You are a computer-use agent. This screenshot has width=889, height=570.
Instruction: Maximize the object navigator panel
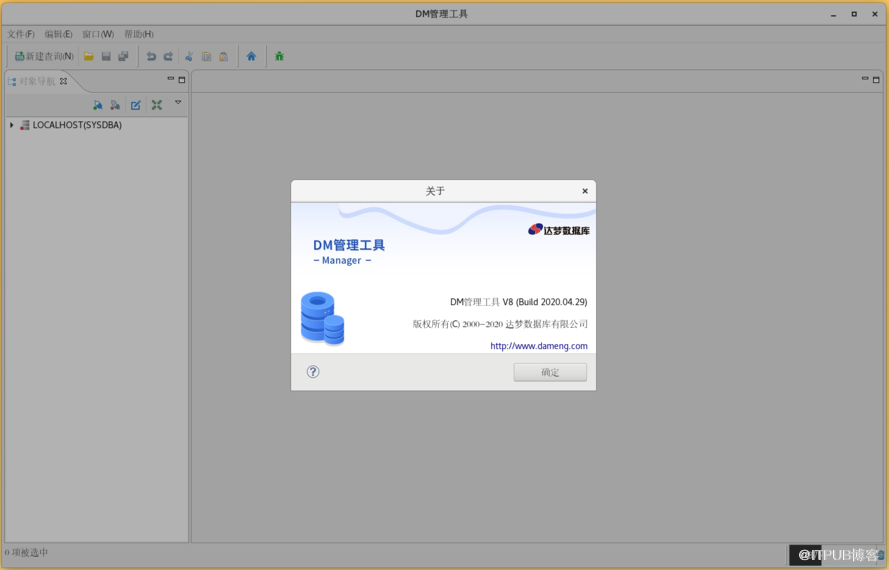pos(182,80)
